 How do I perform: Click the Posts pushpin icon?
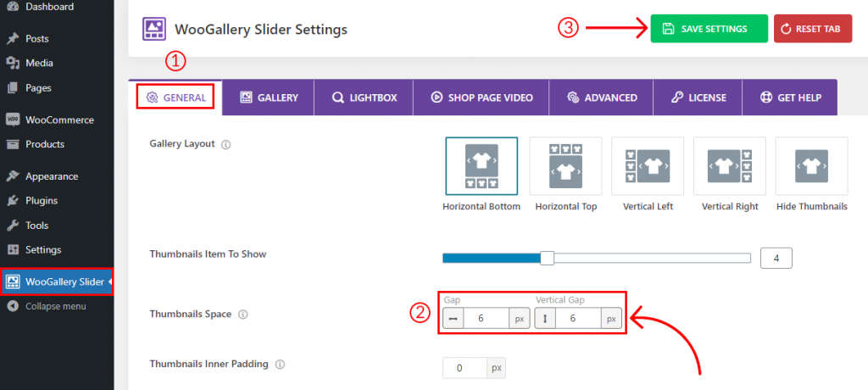pyautogui.click(x=12, y=39)
